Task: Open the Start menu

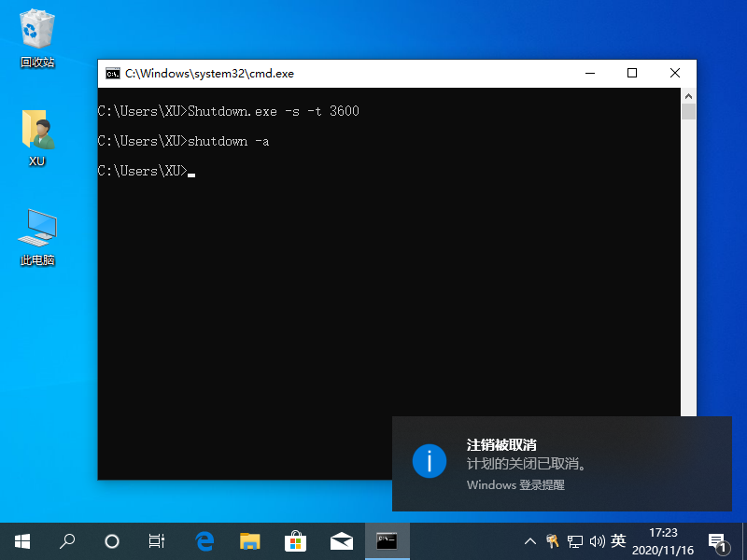Action: 21,541
